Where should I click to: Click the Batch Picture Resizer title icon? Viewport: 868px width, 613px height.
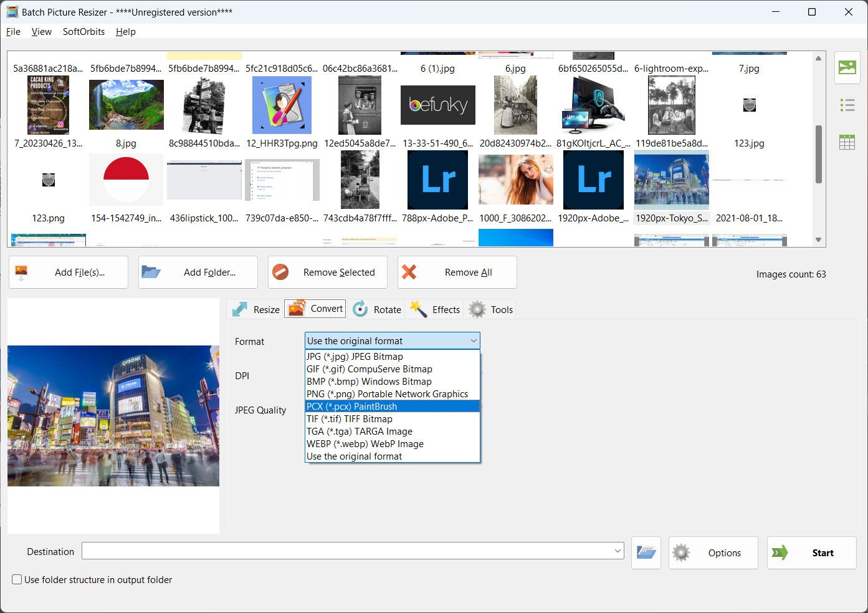12,12
